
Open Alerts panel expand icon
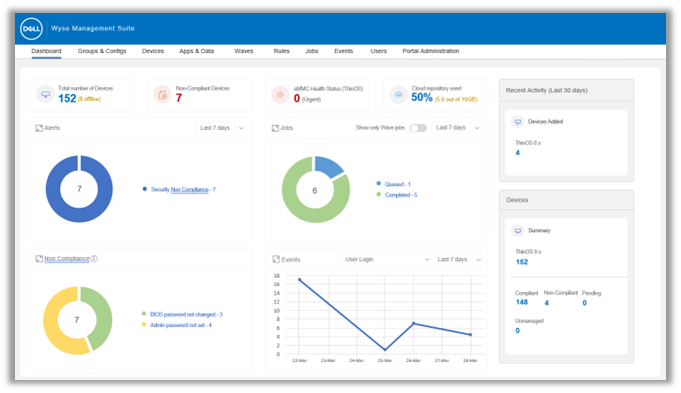[x=39, y=128]
